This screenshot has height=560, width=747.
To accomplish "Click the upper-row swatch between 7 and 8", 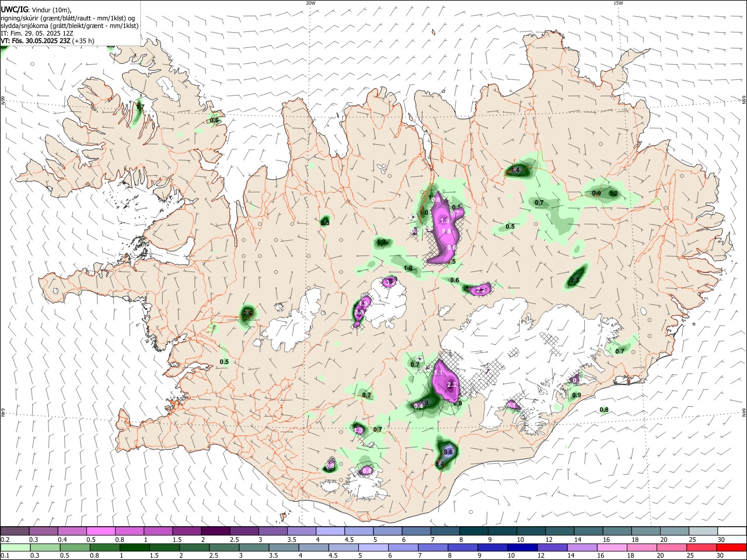I will pos(444,531).
